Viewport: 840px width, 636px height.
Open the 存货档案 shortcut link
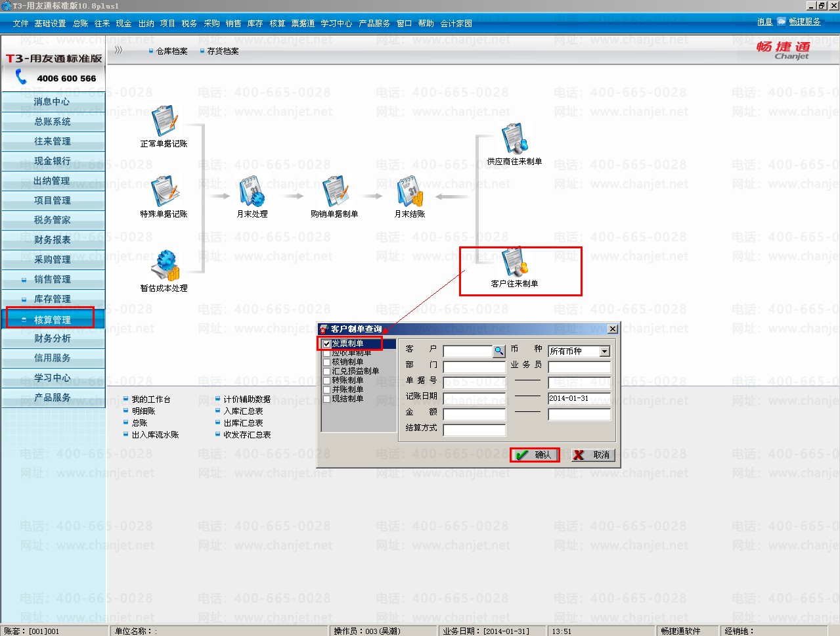[223, 51]
